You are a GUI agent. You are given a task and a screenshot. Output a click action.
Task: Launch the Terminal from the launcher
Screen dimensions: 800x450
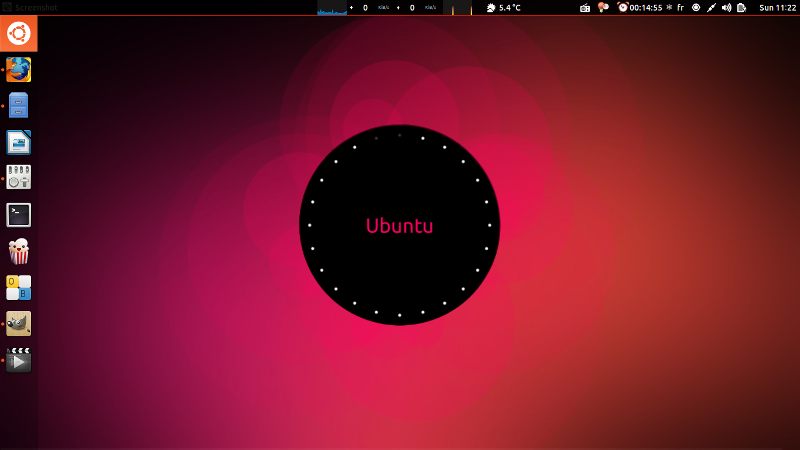point(18,215)
